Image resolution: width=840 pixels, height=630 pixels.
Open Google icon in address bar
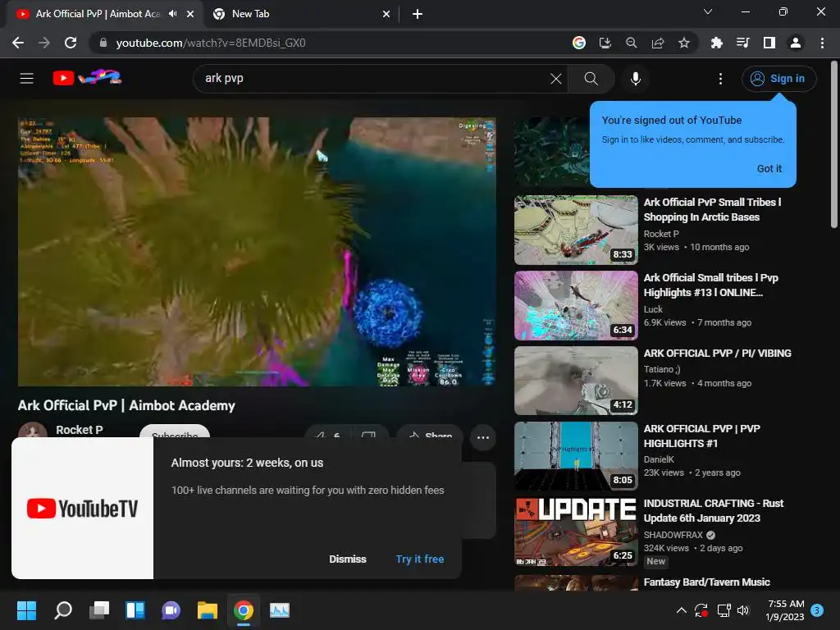[578, 43]
